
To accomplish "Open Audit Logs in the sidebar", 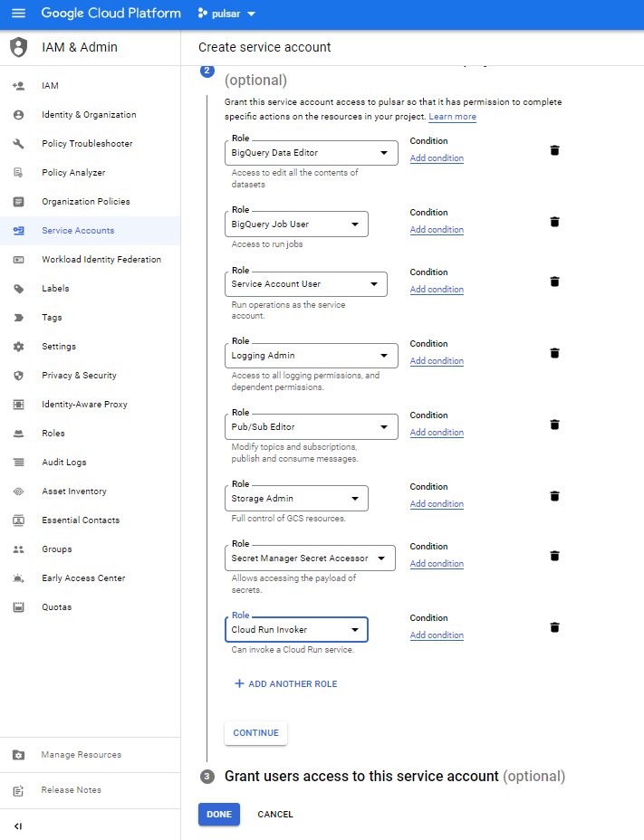I will tap(90, 462).
